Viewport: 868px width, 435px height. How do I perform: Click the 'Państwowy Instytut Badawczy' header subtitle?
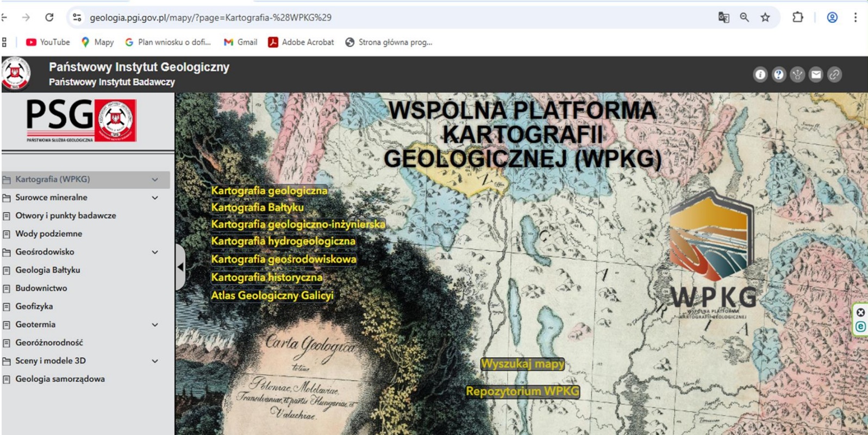[112, 82]
